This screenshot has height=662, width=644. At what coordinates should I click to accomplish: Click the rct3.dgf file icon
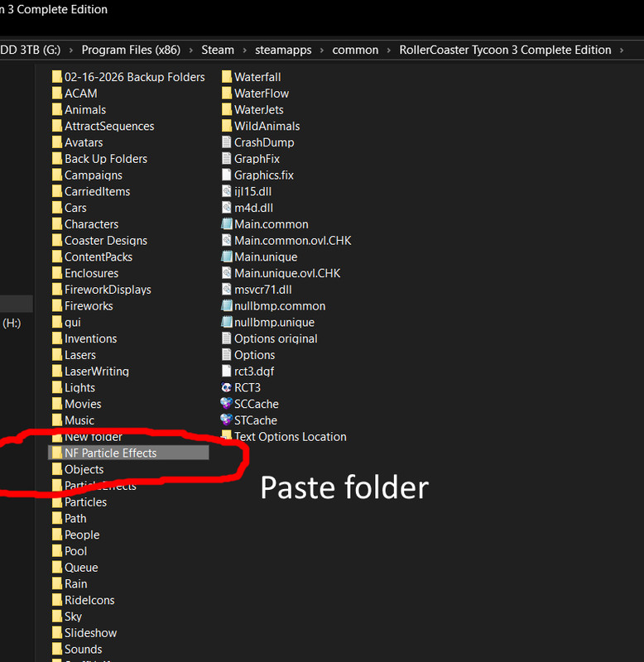tap(227, 371)
